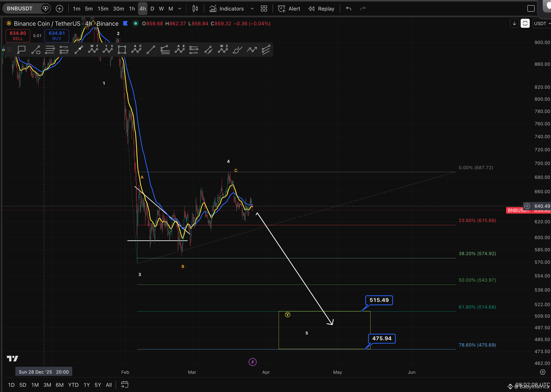Select the 30m interval
The image size is (551, 392).
tap(119, 9)
